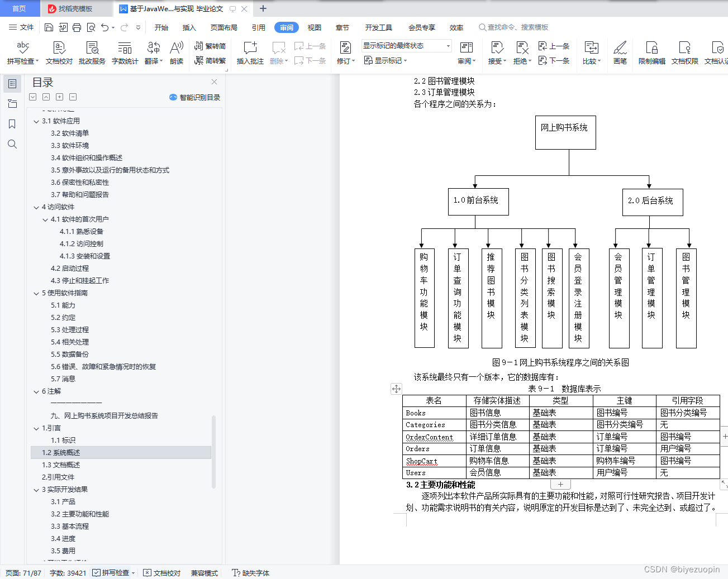Open the 文件 menu
The image size is (728, 579).
pyautogui.click(x=27, y=27)
